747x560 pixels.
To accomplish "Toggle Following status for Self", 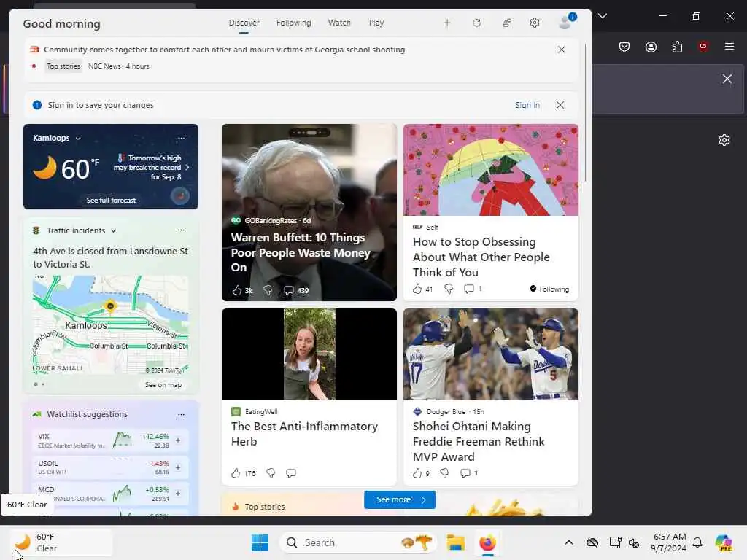I will (549, 289).
